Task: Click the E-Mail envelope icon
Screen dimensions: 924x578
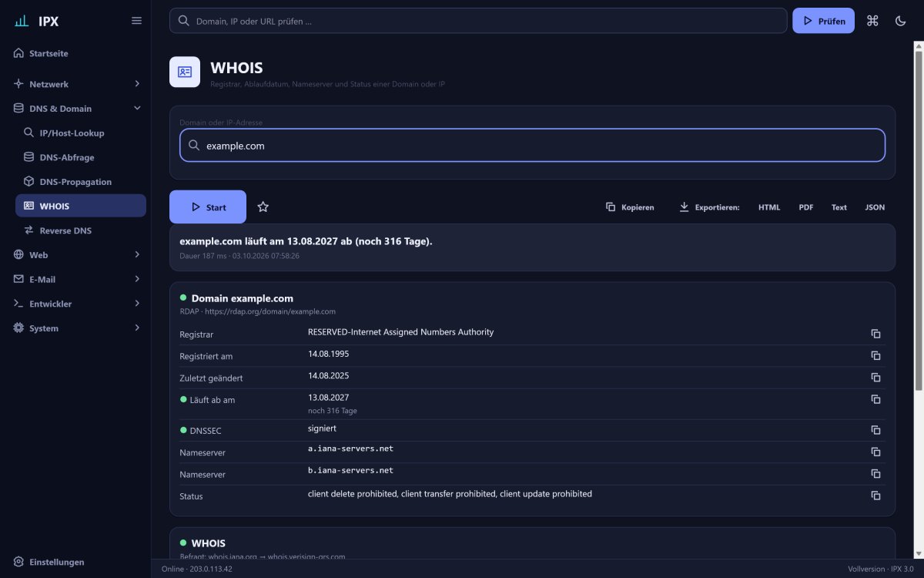Action: tap(18, 279)
